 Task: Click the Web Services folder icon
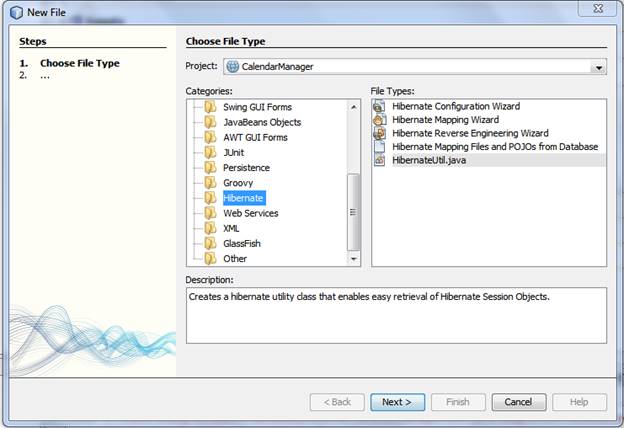pos(211,213)
